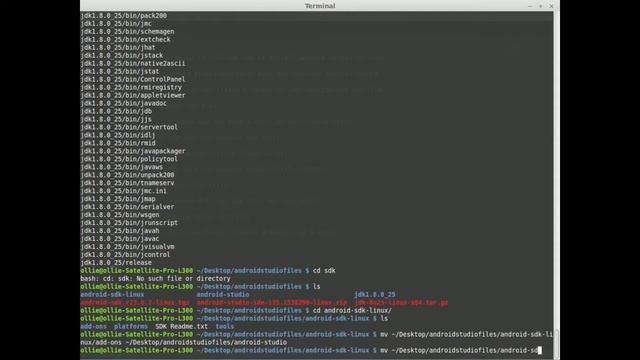640x360 pixels.
Task: Click line jdk1.8.0_25/bin/servertool
Action: [129, 127]
